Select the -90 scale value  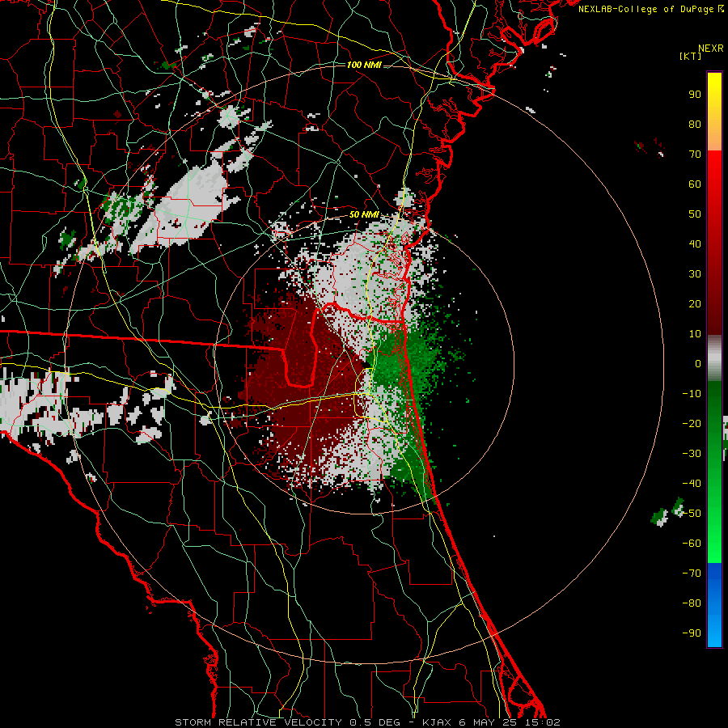[x=692, y=633]
